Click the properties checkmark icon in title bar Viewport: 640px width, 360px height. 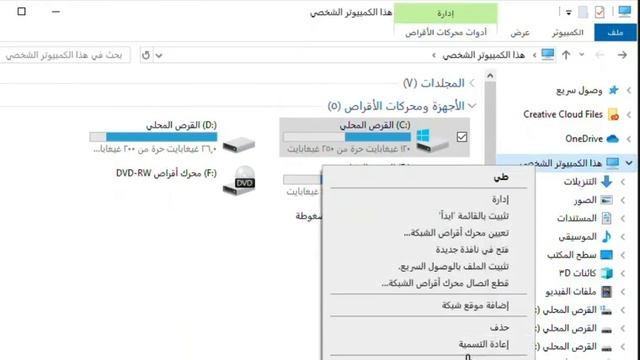599,12
